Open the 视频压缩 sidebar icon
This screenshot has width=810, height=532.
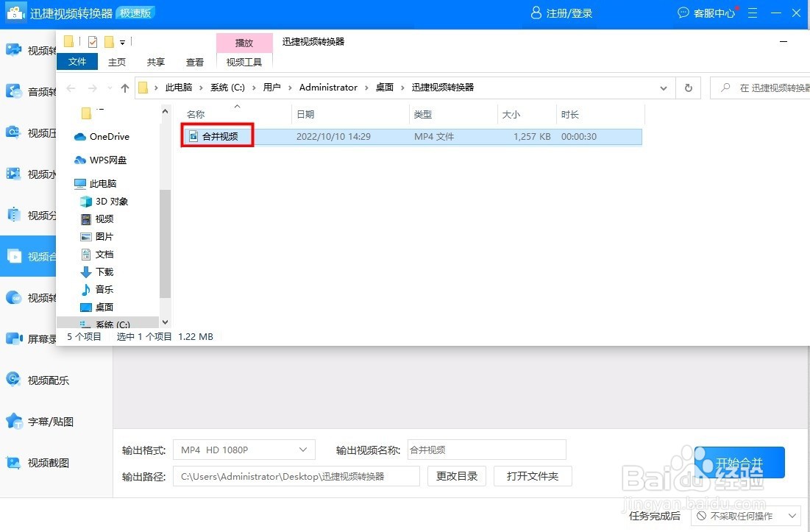click(14, 132)
